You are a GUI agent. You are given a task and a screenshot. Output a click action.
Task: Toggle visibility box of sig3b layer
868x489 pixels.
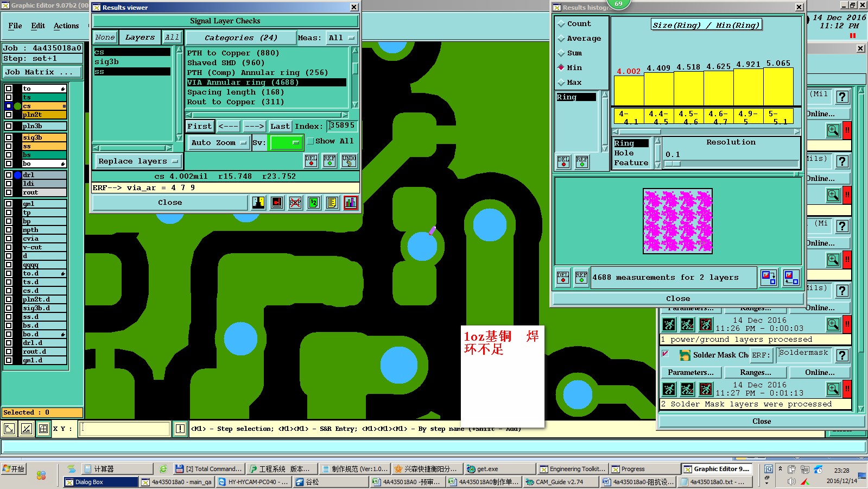tap(9, 137)
